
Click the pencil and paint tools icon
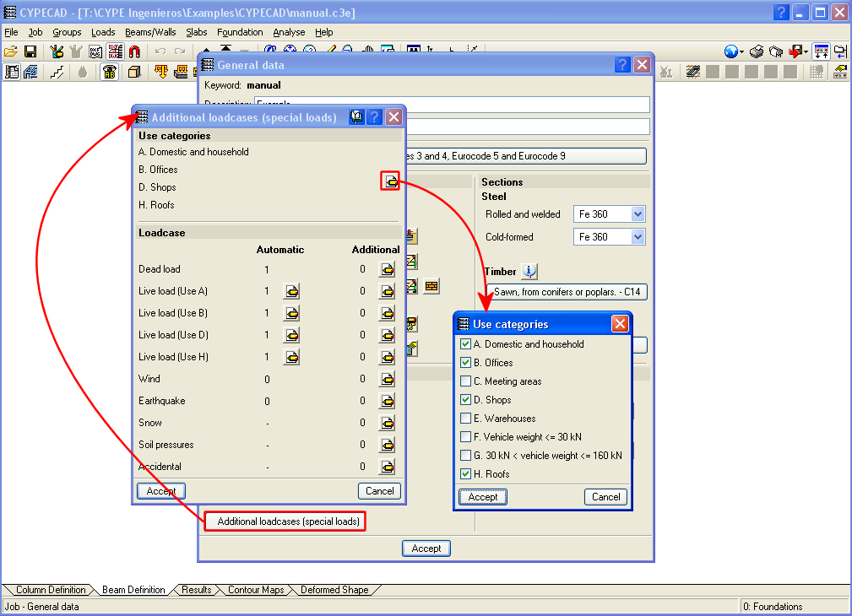tap(57, 51)
